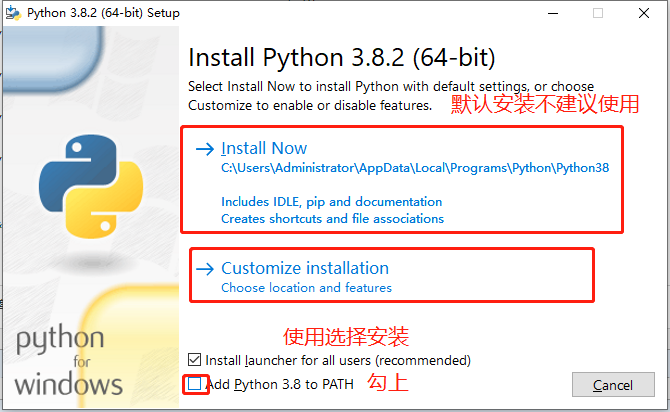Click the 'Install Python 3.8.2 (64-bit)' heading
Image resolution: width=670 pixels, height=412 pixels.
(341, 56)
